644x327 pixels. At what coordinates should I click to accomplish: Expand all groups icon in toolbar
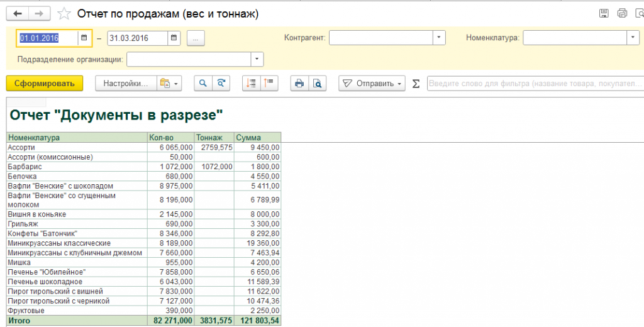tap(251, 84)
